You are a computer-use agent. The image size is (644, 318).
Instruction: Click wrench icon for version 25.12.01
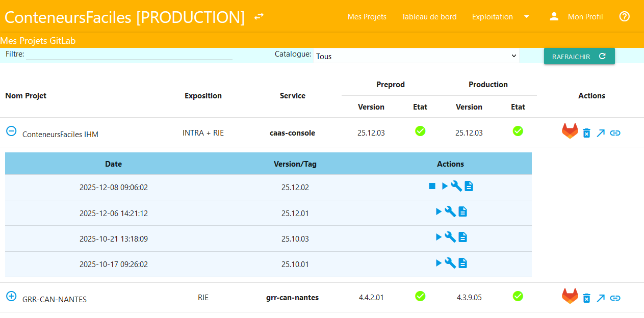[450, 211]
